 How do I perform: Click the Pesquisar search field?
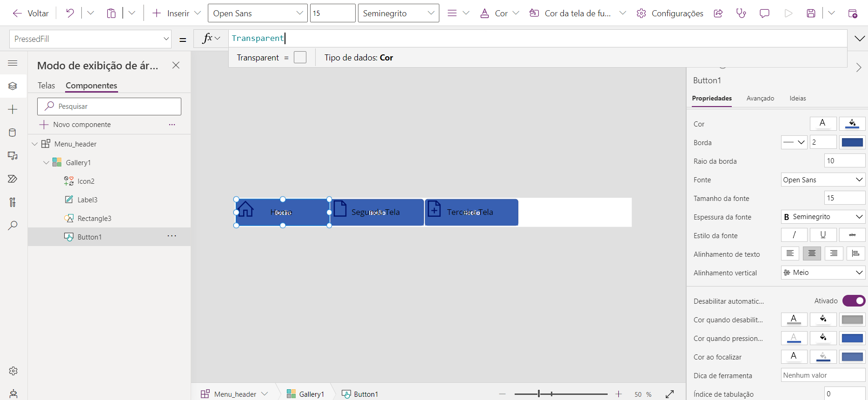click(109, 107)
